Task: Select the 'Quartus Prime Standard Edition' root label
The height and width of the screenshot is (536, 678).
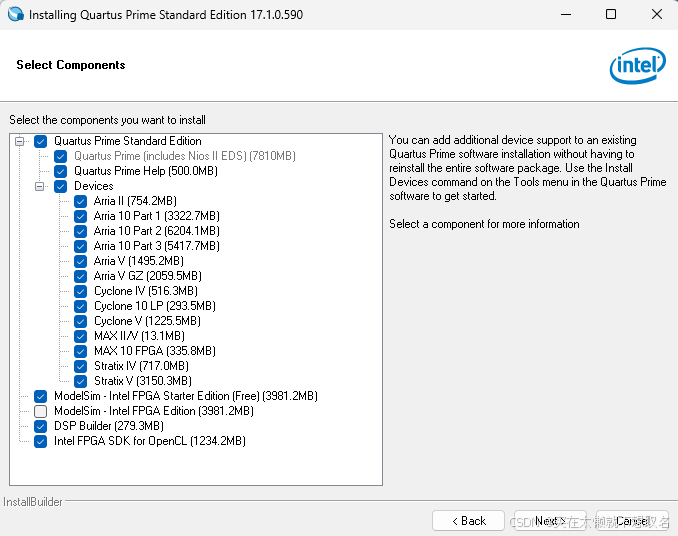Action: 128,141
